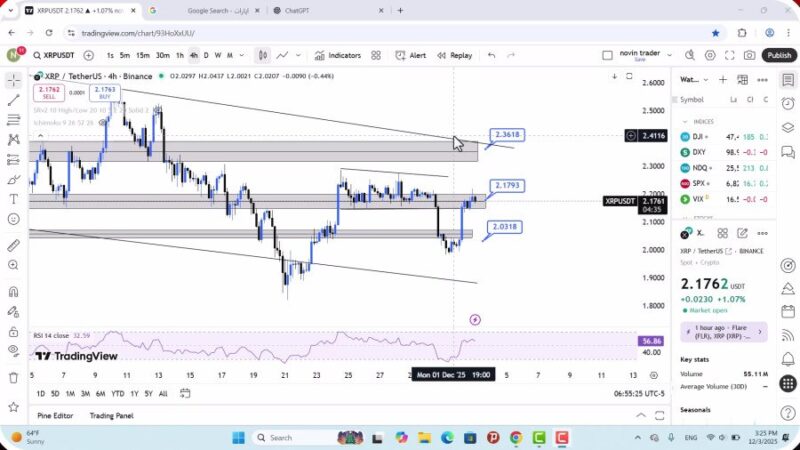This screenshot has width=800, height=450.
Task: Open the Pine Editor tab
Action: tap(55, 415)
